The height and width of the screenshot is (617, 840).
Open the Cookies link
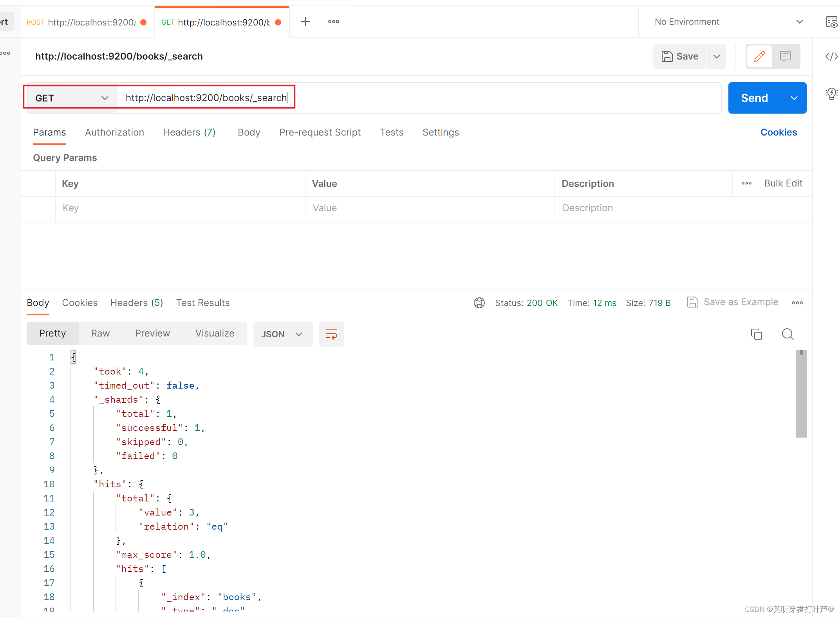tap(779, 132)
